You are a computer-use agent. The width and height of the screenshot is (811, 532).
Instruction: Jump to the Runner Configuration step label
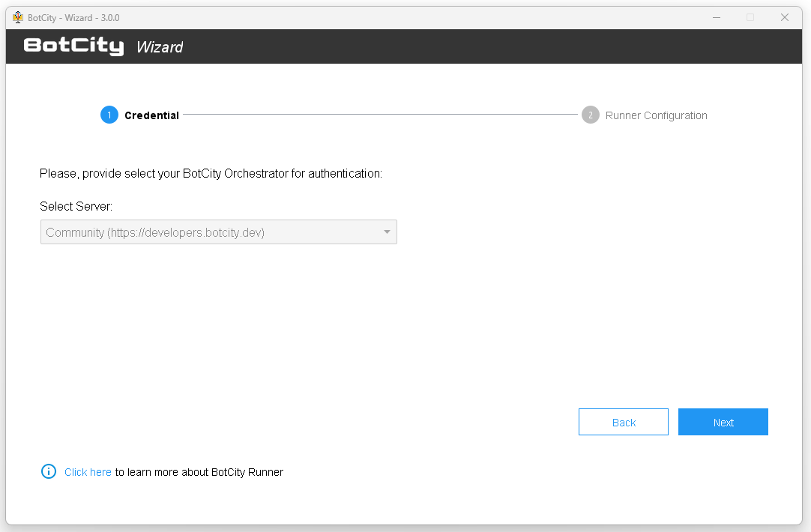point(656,115)
